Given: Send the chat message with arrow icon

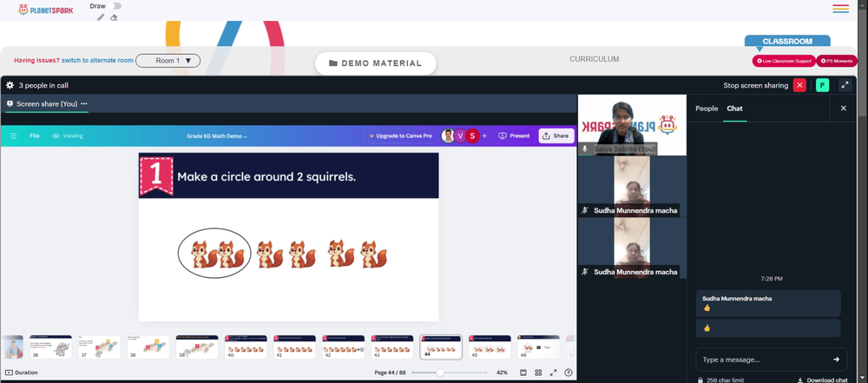Looking at the screenshot, I should click(836, 360).
